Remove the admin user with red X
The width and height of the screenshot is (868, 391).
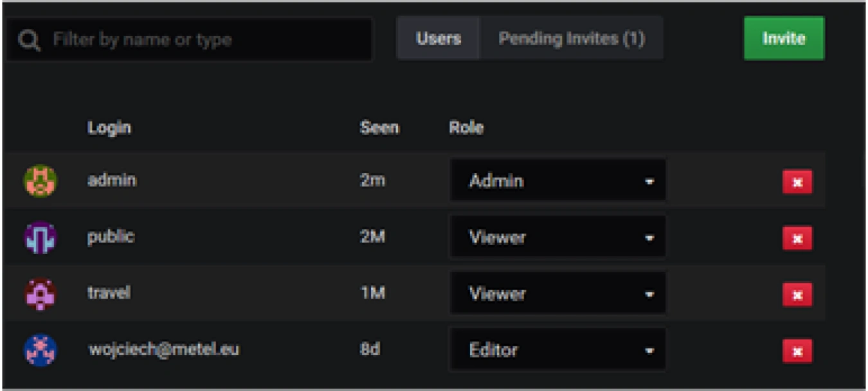coord(797,182)
